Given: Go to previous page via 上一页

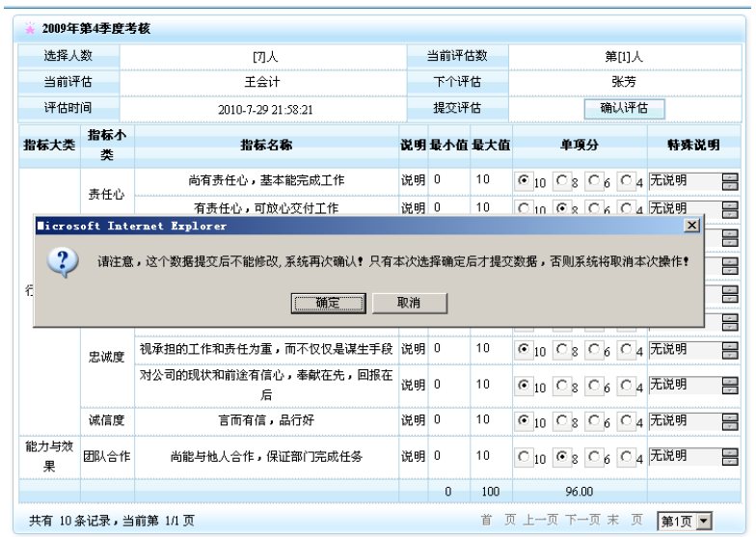Looking at the screenshot, I should (541, 520).
